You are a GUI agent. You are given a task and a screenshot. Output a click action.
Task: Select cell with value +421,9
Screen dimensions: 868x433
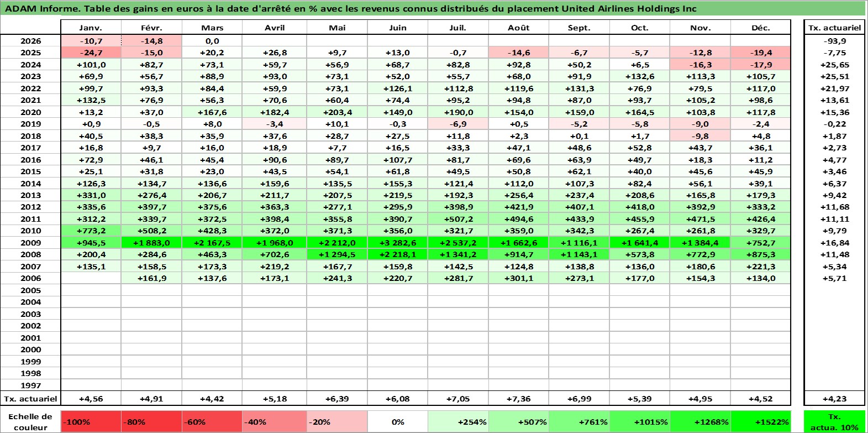click(x=519, y=207)
